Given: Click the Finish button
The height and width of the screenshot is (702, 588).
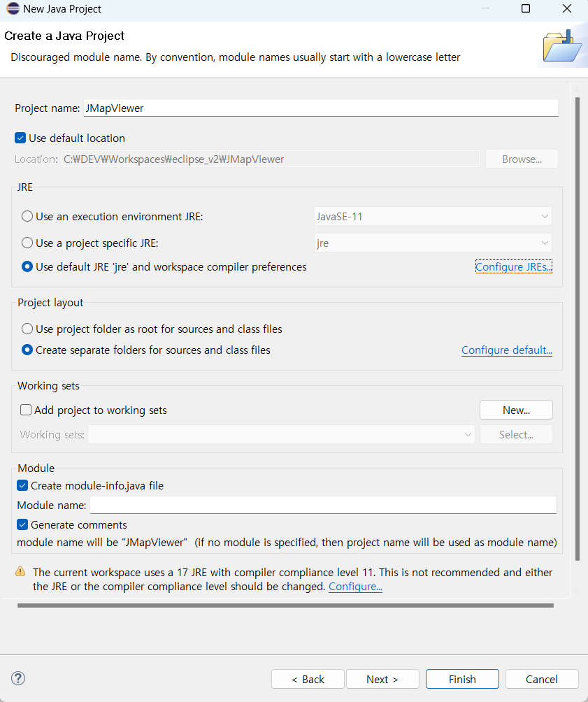Looking at the screenshot, I should pyautogui.click(x=462, y=679).
